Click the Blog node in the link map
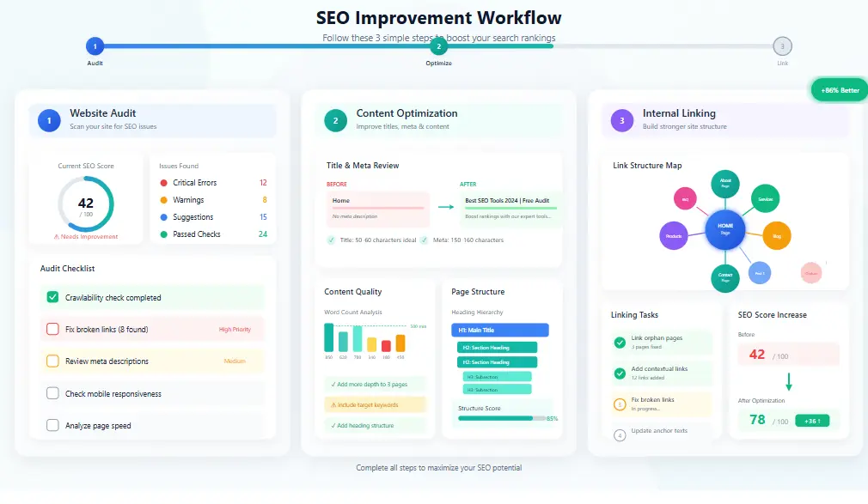868x504 pixels. [777, 236]
